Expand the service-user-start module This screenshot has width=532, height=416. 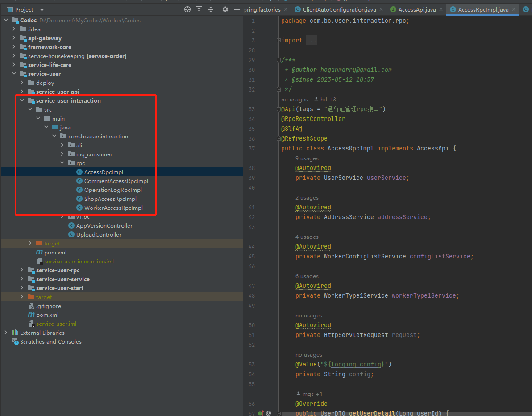pos(22,288)
